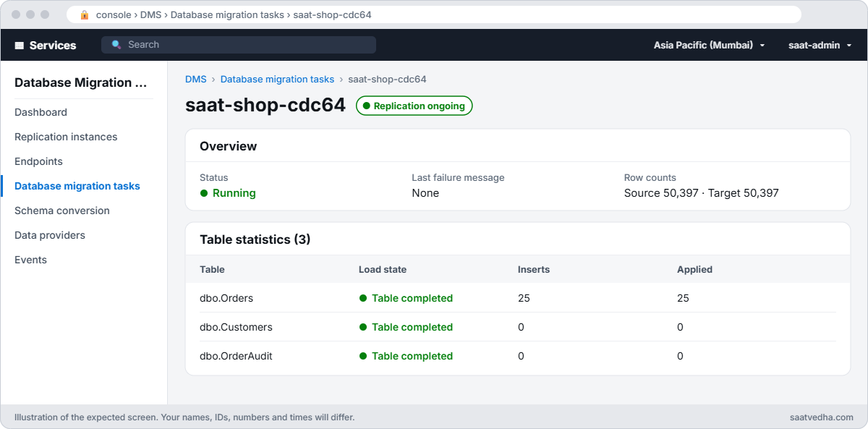This screenshot has height=429, width=868.
Task: Open the Asia Pacific (Mumbai) region dropdown
Action: click(709, 45)
